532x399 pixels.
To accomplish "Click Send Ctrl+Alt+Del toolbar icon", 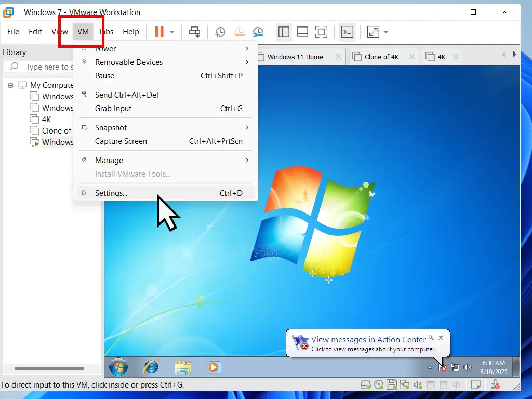I will 195,32.
